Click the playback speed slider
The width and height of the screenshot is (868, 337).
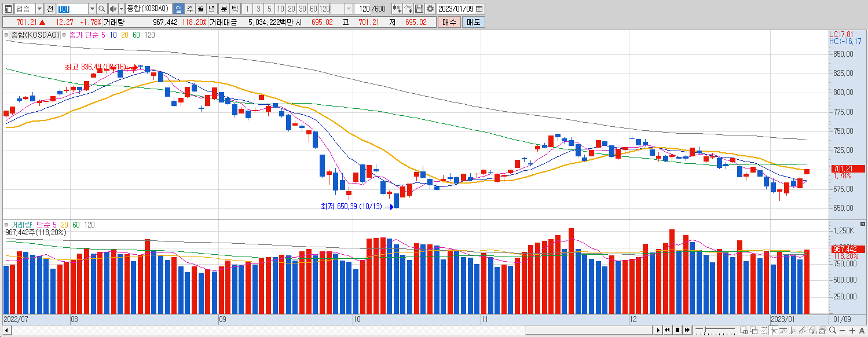tap(715, 330)
